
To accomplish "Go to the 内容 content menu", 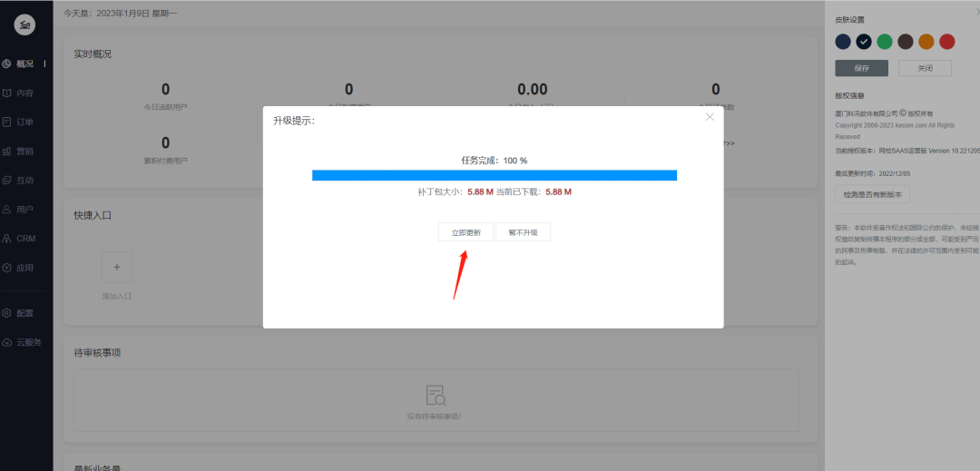I will coord(25,93).
